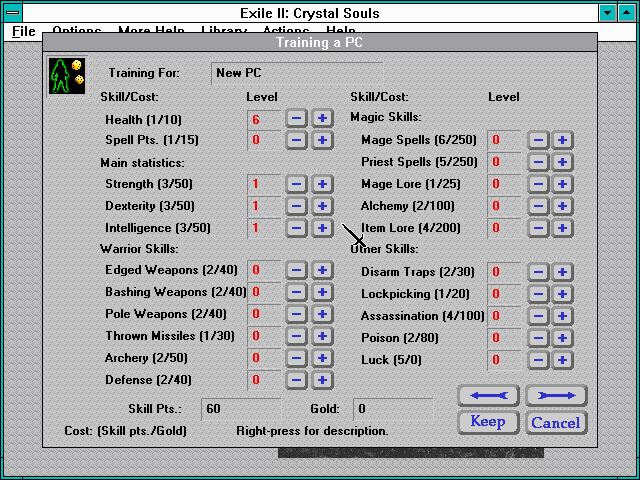Decrease Priest Spells level
The image size is (640, 480).
538,162
